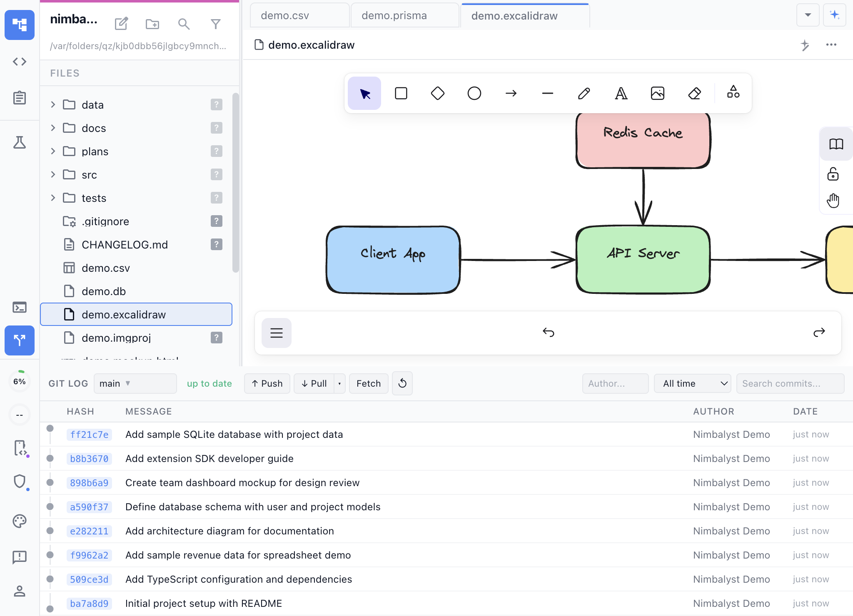Open the All time filter dropdown
Viewport: 853px width, 616px height.
tap(692, 383)
